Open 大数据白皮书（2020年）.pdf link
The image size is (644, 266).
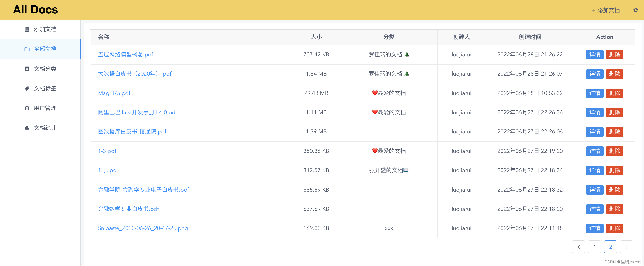point(135,74)
